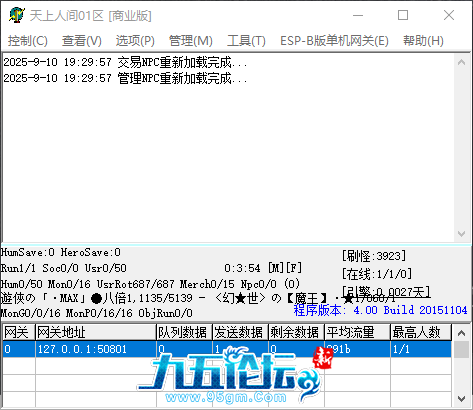Click the 管理NPC重新加载完成 log line
The width and height of the screenshot is (473, 410).
click(x=125, y=78)
